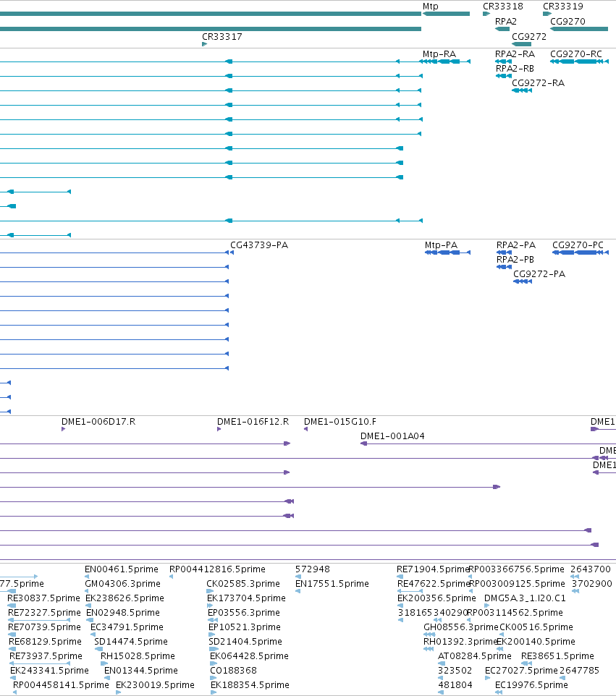Click EST RE71904.5prime
Viewport: 616px width, 696px height.
coord(433,569)
